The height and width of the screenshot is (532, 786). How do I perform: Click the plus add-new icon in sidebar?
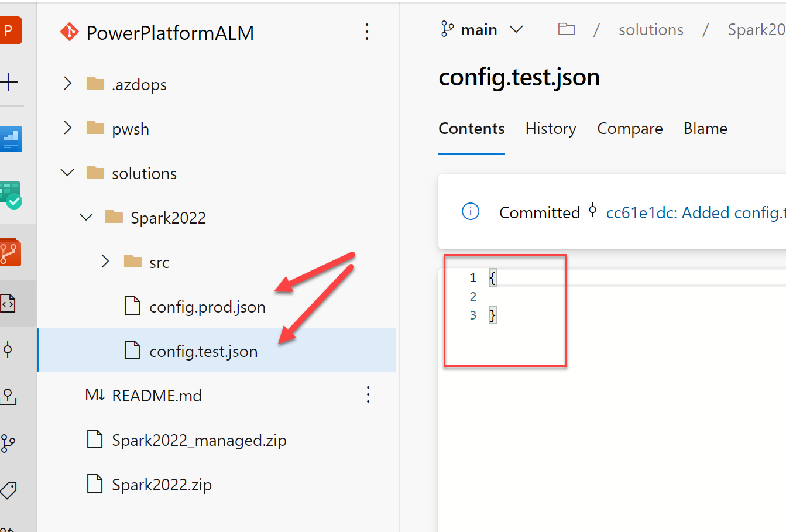click(x=9, y=81)
